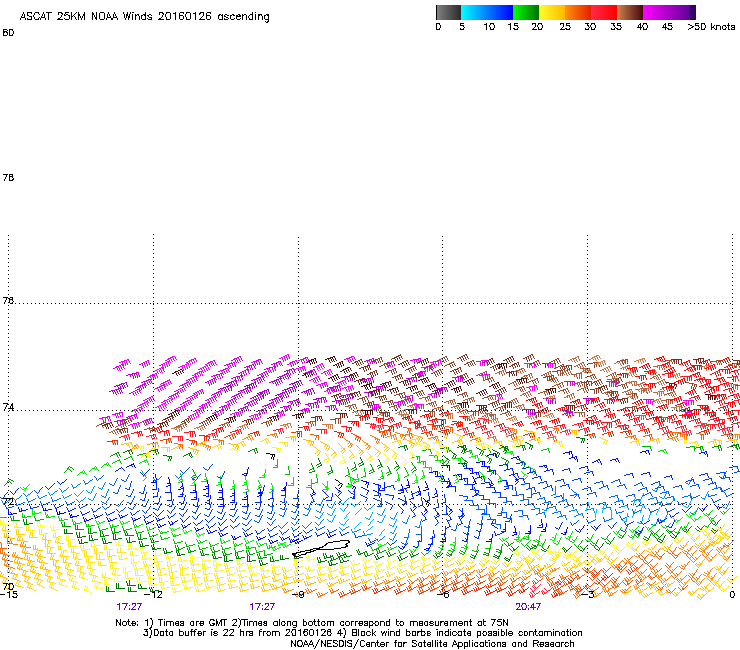Image resolution: width=740 pixels, height=650 pixels.
Task: Click the NOAA/NESDIS Center credit line
Action: click(432, 644)
